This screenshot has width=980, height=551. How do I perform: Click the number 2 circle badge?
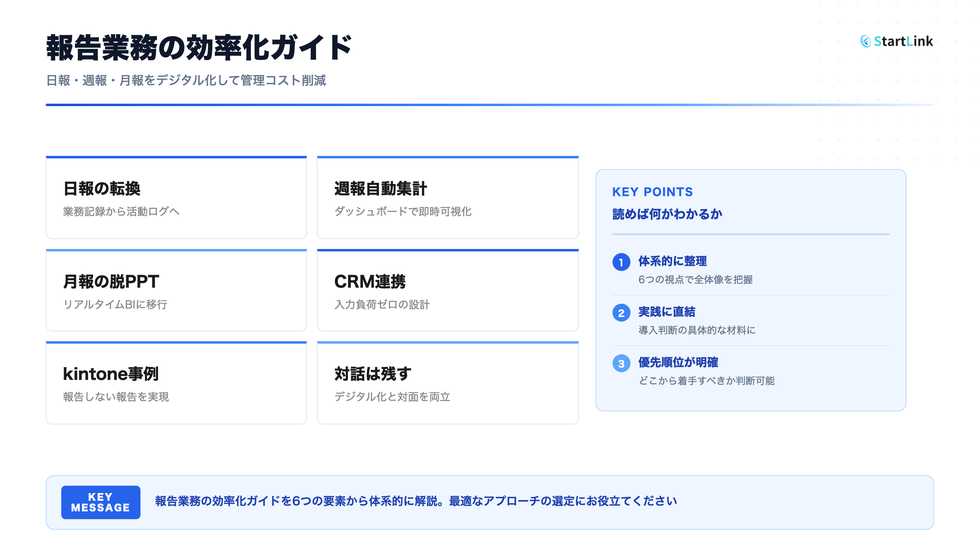621,313
